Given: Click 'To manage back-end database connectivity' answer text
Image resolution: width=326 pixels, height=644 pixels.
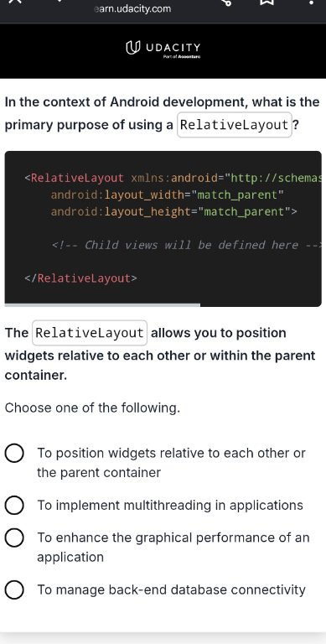Looking at the screenshot, I should 171,589.
